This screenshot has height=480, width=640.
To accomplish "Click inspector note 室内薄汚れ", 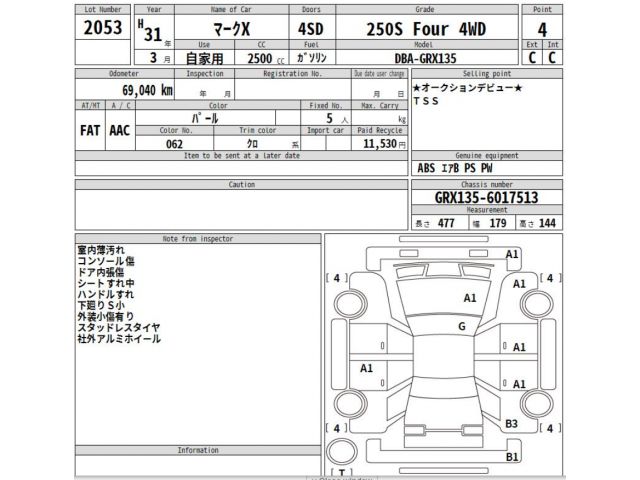I will [x=101, y=250].
